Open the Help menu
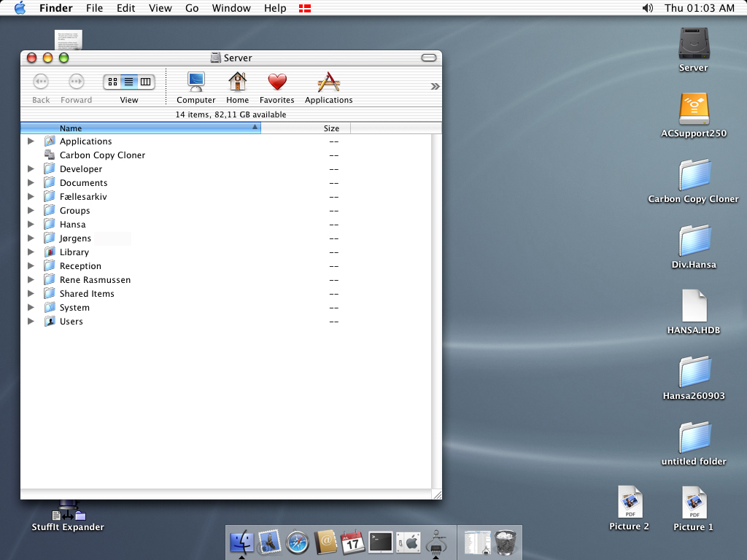747x560 pixels. [275, 7]
